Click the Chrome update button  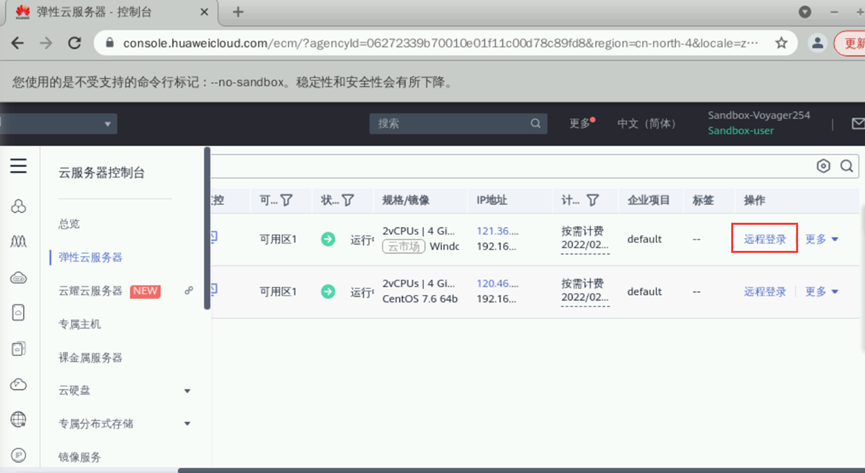(x=850, y=43)
